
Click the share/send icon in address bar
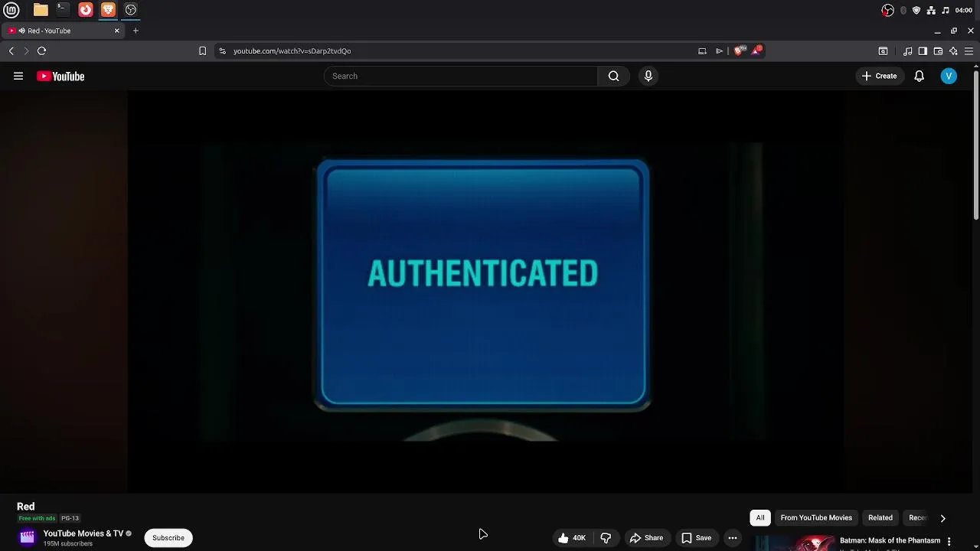point(719,51)
